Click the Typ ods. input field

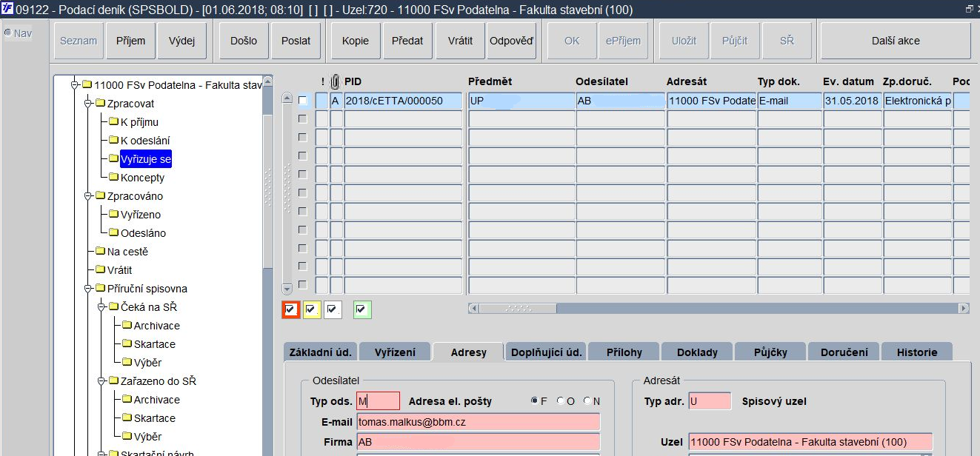378,401
